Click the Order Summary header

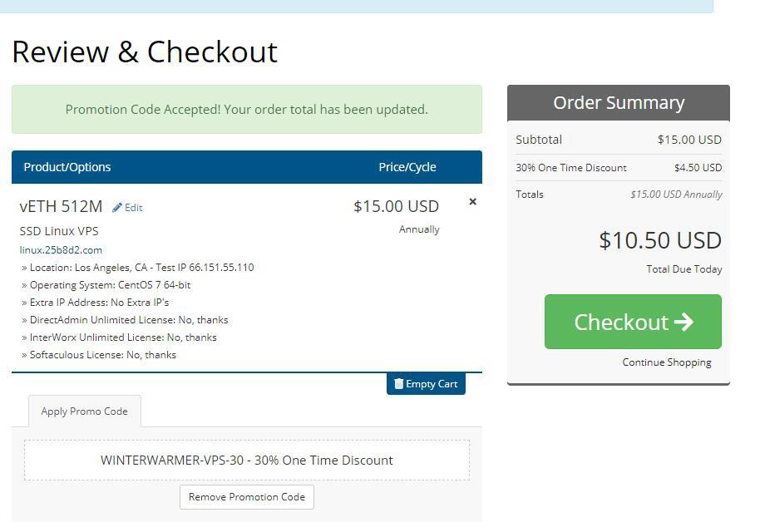(x=619, y=103)
